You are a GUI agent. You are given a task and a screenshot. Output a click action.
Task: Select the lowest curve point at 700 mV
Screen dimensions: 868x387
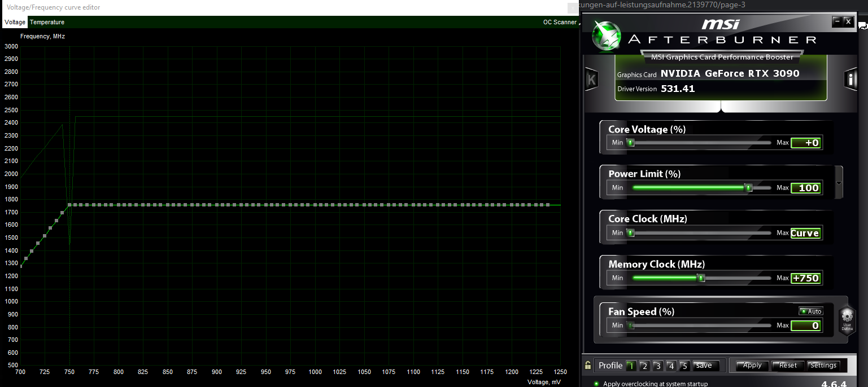pos(20,266)
